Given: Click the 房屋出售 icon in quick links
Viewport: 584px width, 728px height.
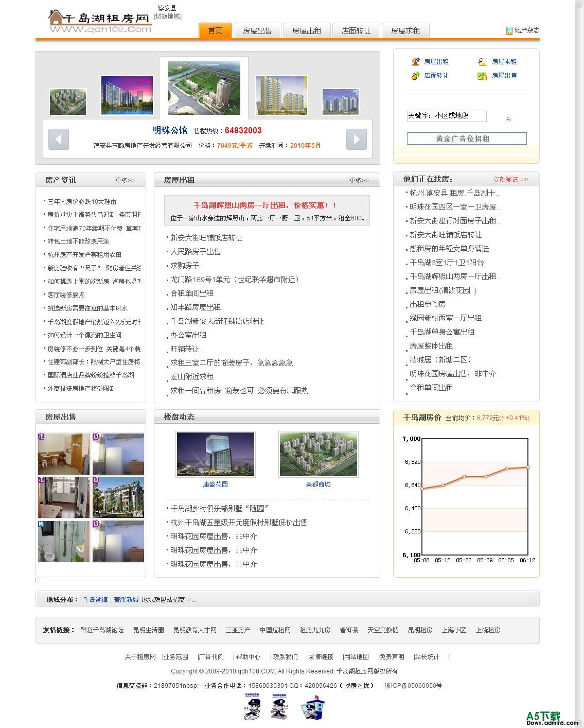Looking at the screenshot, I should [x=482, y=76].
